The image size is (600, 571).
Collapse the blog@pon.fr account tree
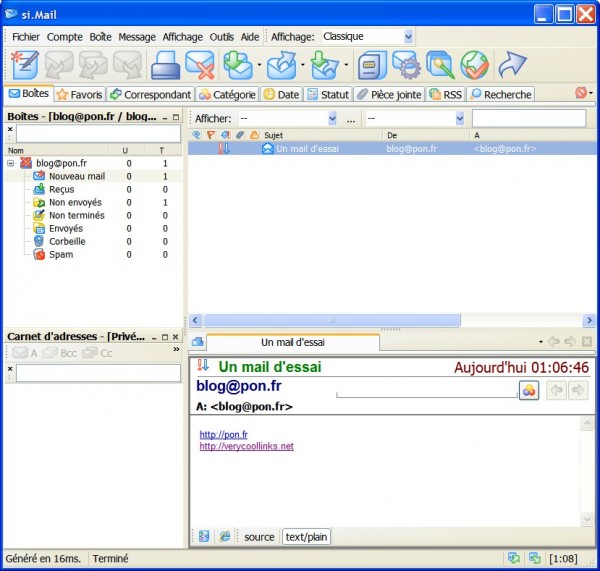pyautogui.click(x=11, y=163)
